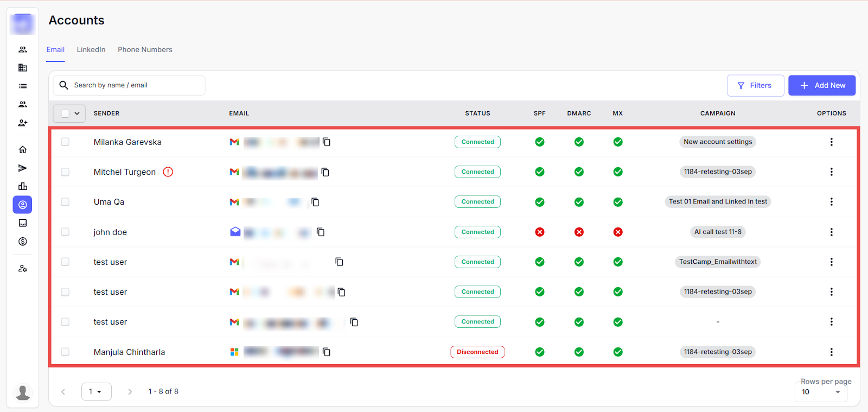This screenshot has height=412, width=868.
Task: Open the page number dropdown
Action: pyautogui.click(x=96, y=391)
